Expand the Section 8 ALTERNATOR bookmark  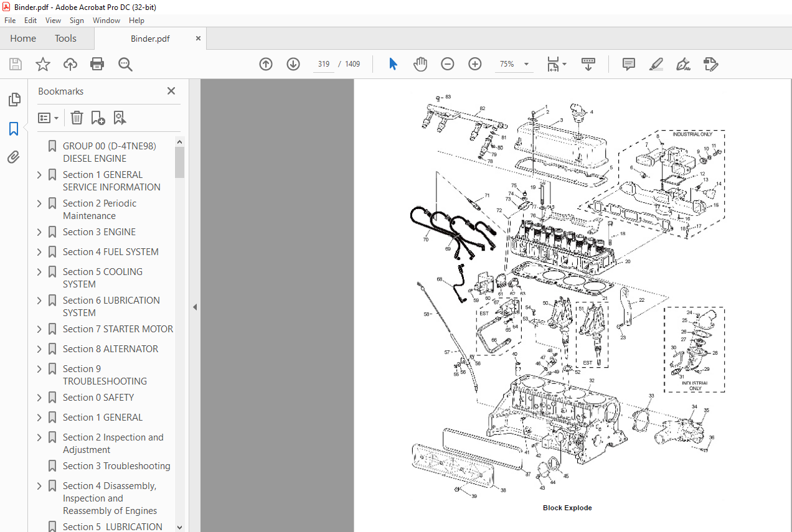point(39,349)
